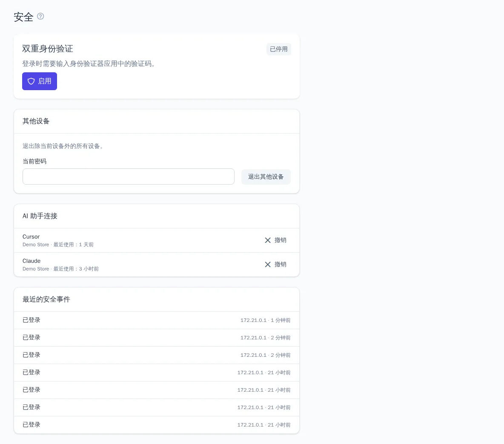Click the 最近的安全事件 section header
This screenshot has height=444, width=504.
click(x=46, y=299)
